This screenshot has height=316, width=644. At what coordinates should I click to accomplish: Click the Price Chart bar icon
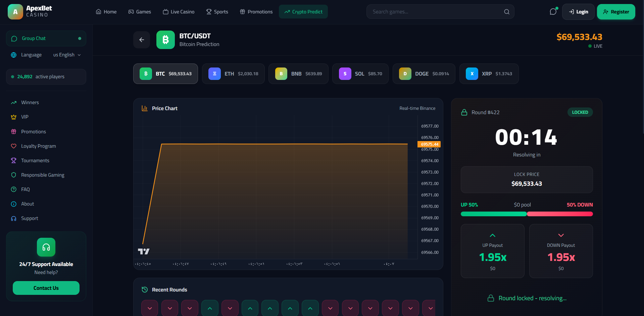pos(145,108)
